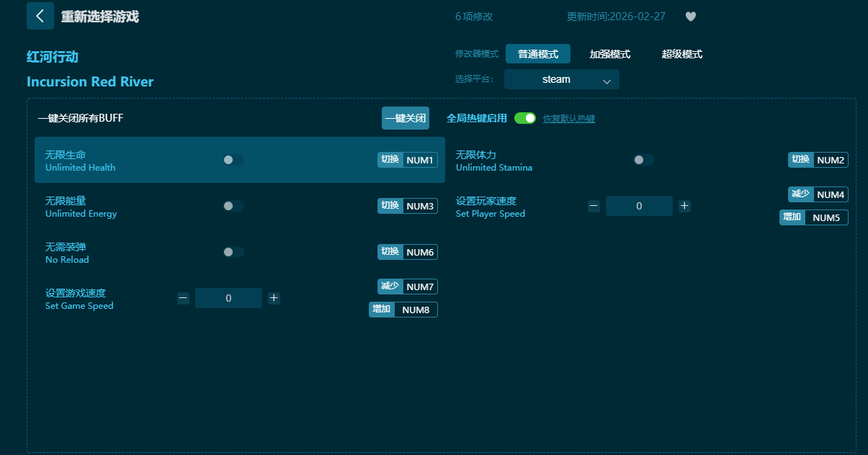Viewport: 868px width, 455px height.
Task: Click the NUM1 hotkey for Unlimited Health
Action: tap(419, 160)
